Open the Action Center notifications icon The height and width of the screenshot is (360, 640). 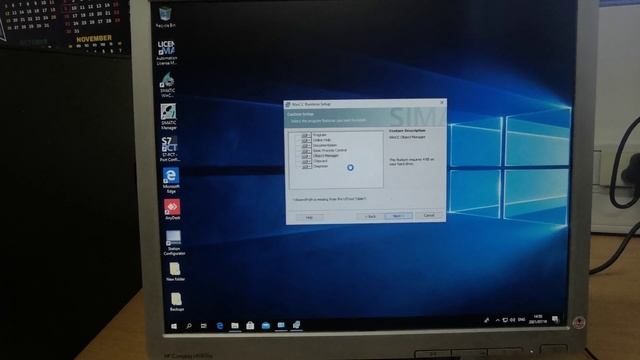tap(556, 319)
